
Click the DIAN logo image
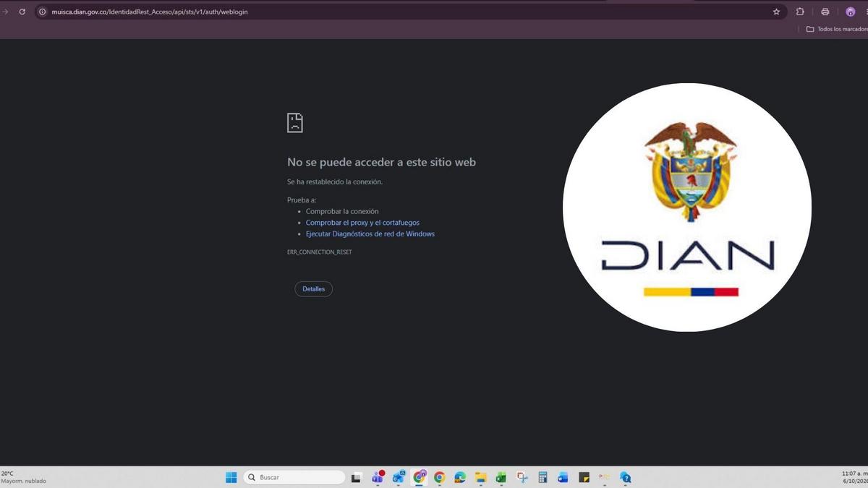(x=687, y=207)
